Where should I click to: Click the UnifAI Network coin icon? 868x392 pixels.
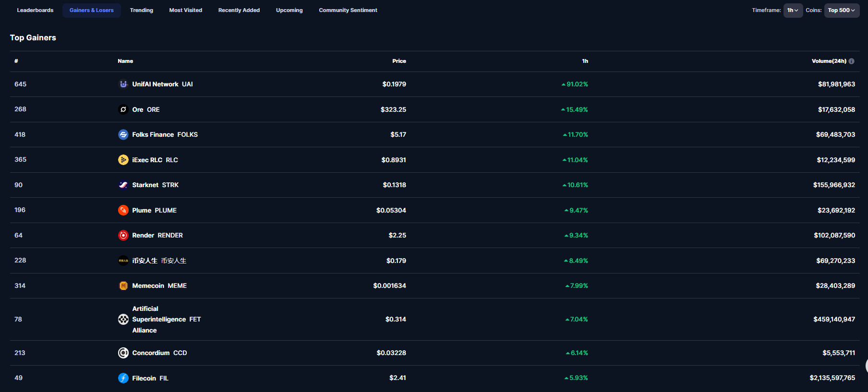click(x=123, y=84)
